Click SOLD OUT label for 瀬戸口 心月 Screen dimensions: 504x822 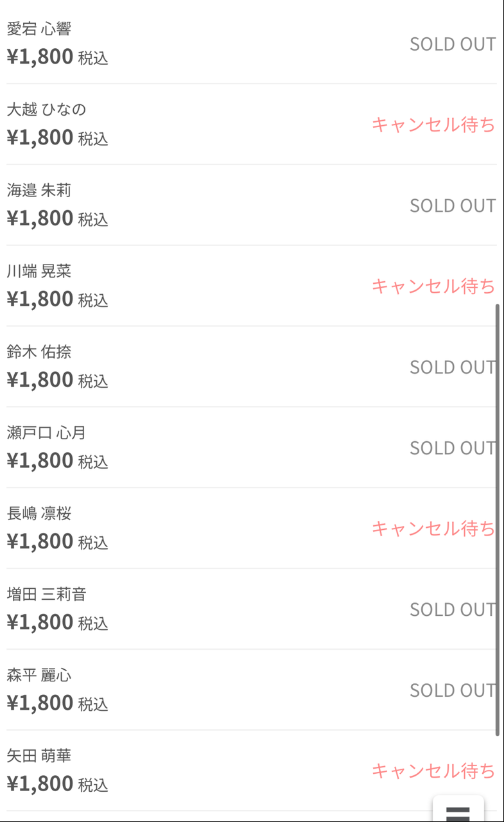(453, 448)
